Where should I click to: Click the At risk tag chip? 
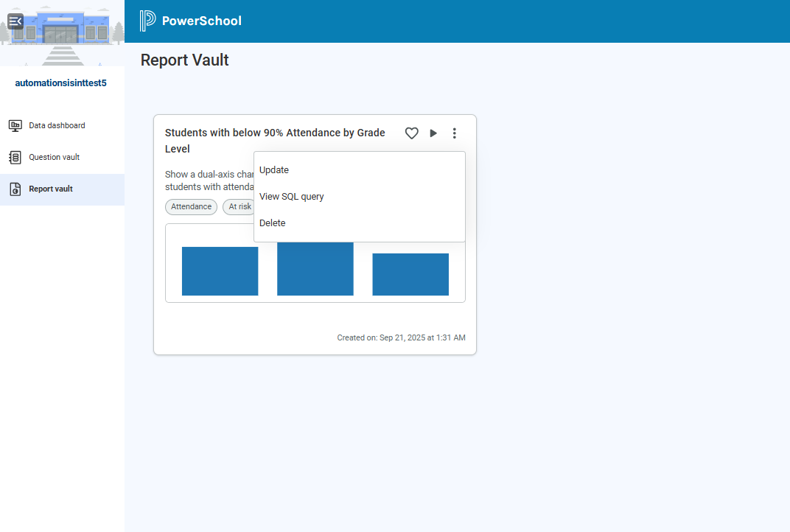coord(239,207)
